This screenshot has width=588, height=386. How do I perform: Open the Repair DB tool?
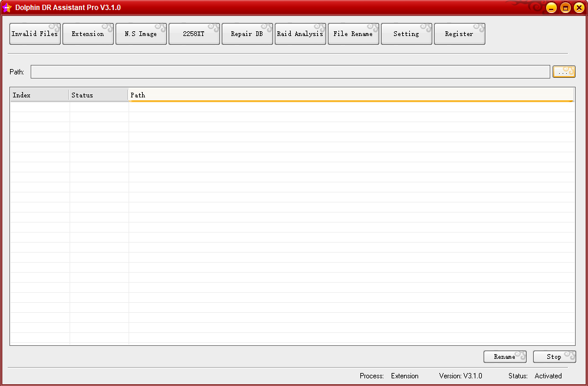click(247, 34)
